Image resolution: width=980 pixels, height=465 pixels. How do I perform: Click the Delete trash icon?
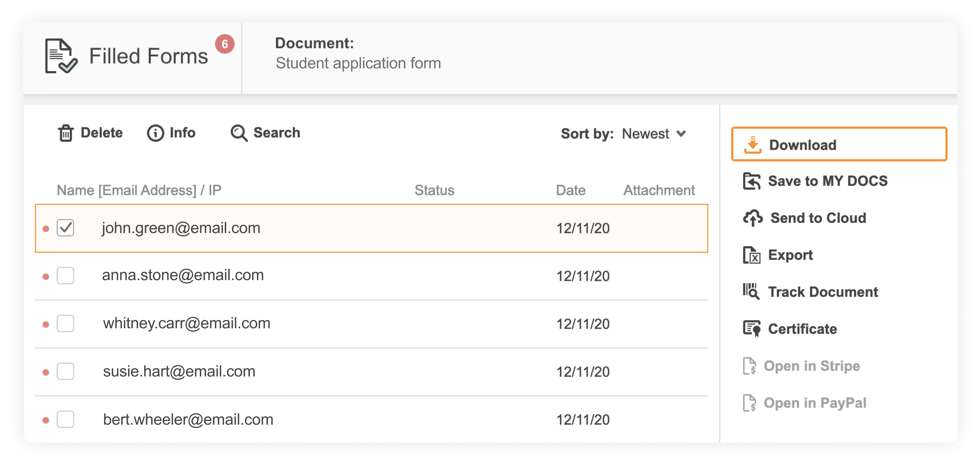tap(65, 133)
